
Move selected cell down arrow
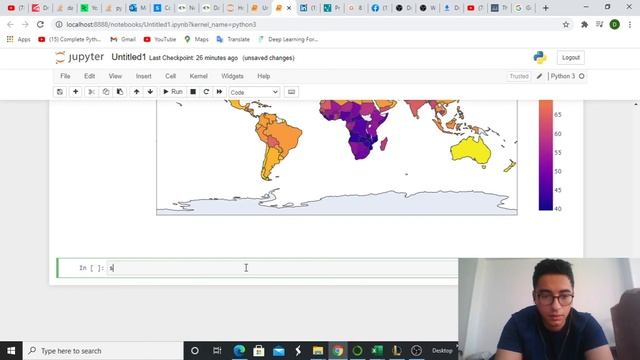coord(150,92)
